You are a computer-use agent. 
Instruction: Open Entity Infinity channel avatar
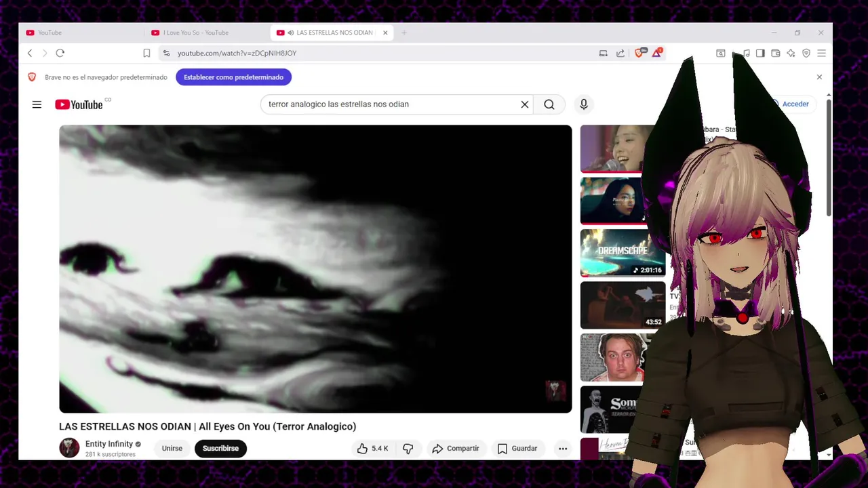click(x=69, y=448)
